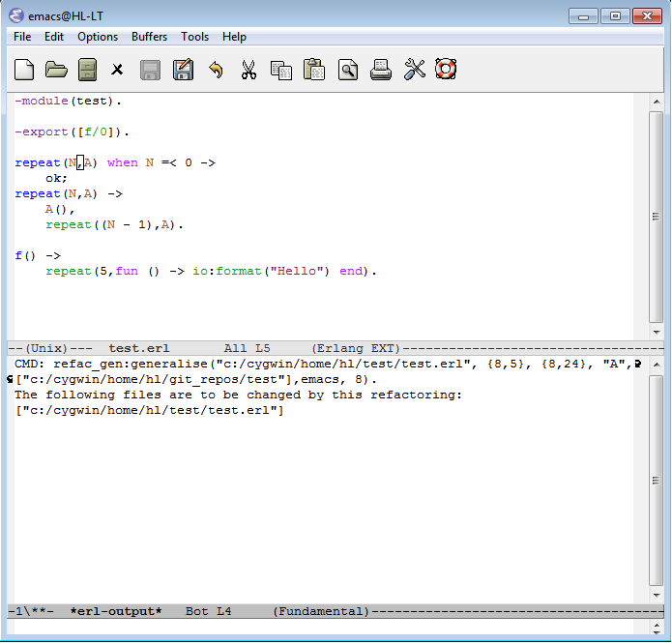Click the code pane scrollbar thumb
This screenshot has height=644, width=672.
point(657,217)
